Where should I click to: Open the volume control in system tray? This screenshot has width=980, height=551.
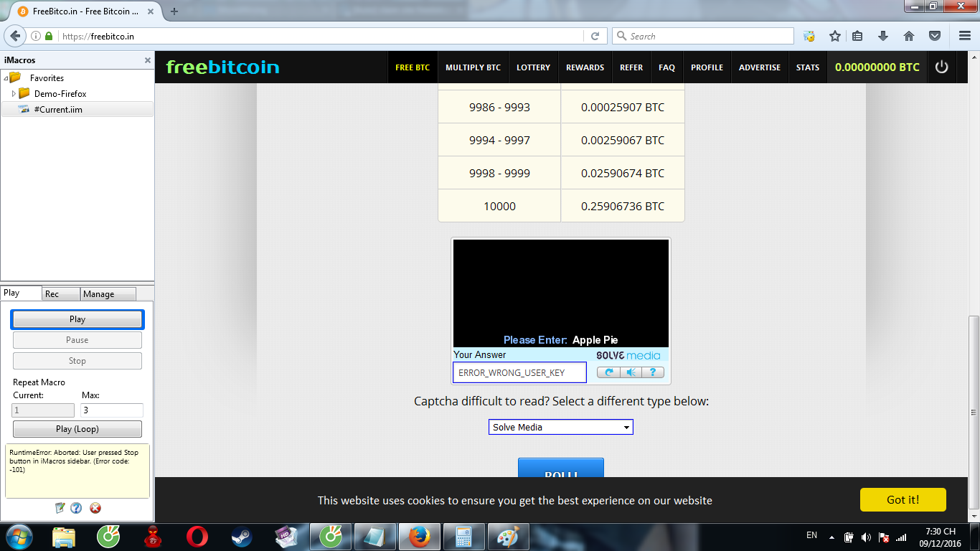tap(866, 537)
